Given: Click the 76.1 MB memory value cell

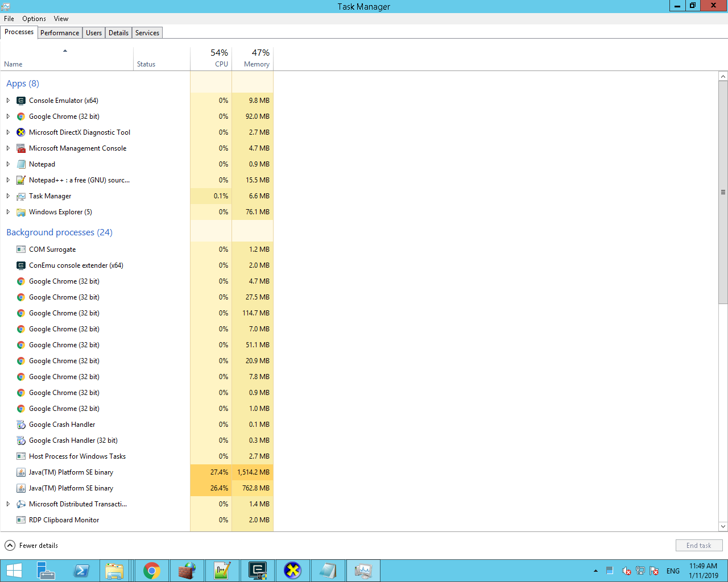Looking at the screenshot, I should pos(253,212).
